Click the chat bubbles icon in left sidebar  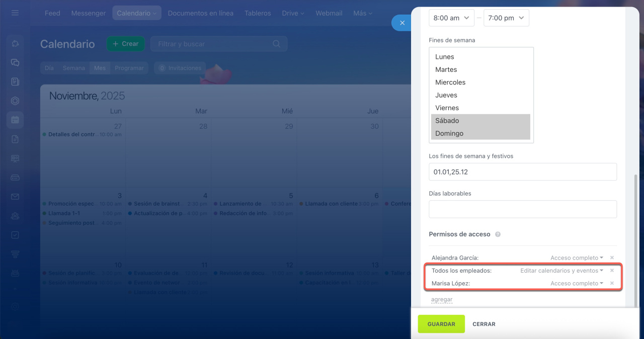coord(15,62)
